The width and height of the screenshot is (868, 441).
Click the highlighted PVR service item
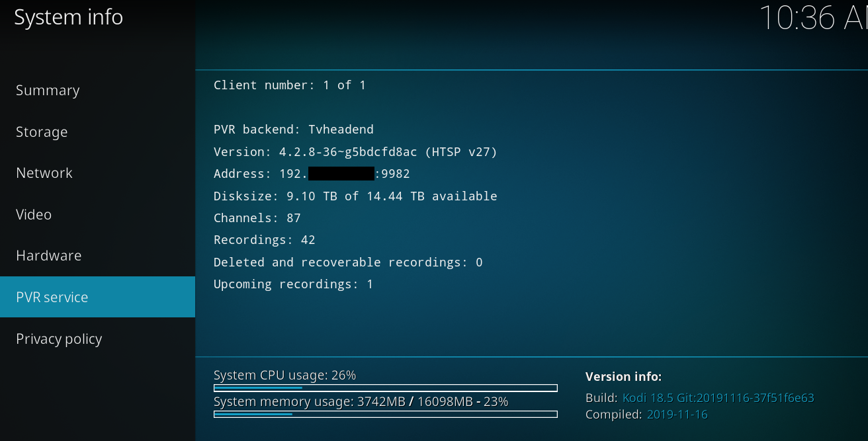(97, 297)
